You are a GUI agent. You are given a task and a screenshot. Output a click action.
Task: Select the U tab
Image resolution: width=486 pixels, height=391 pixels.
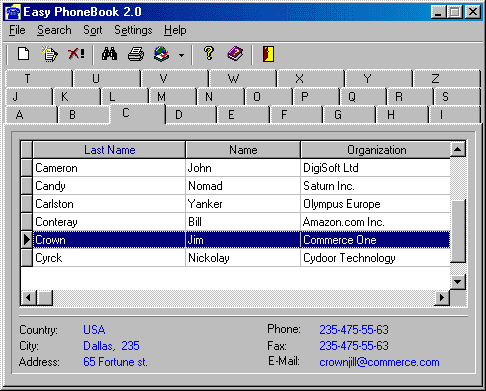click(107, 79)
